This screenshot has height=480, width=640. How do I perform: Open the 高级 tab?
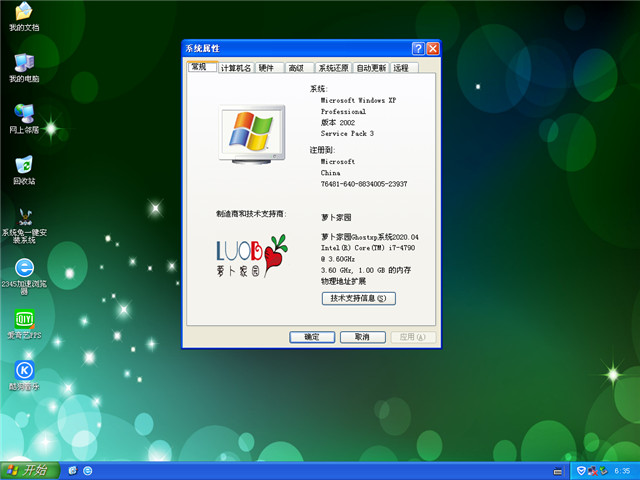[299, 68]
